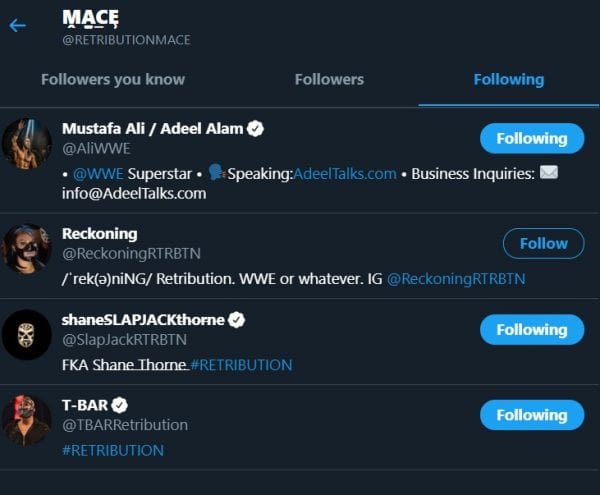
Task: Open T-BAR's profile avatar
Action: coord(27,420)
